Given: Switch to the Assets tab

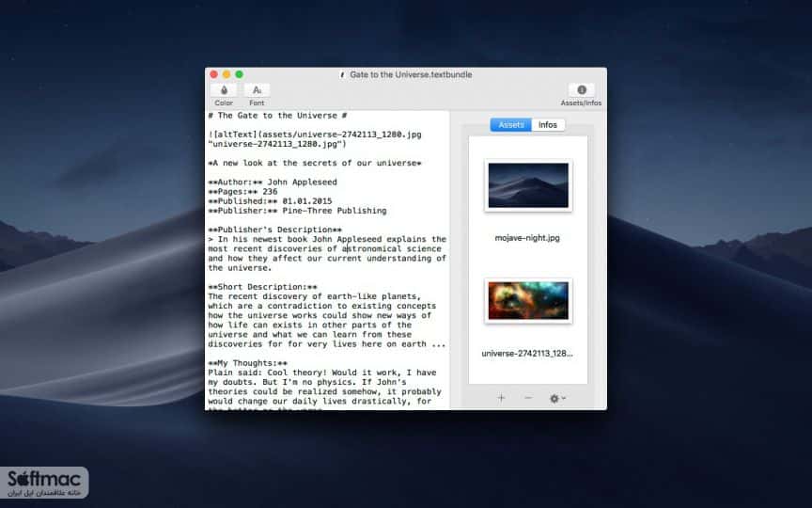Looking at the screenshot, I should click(510, 125).
